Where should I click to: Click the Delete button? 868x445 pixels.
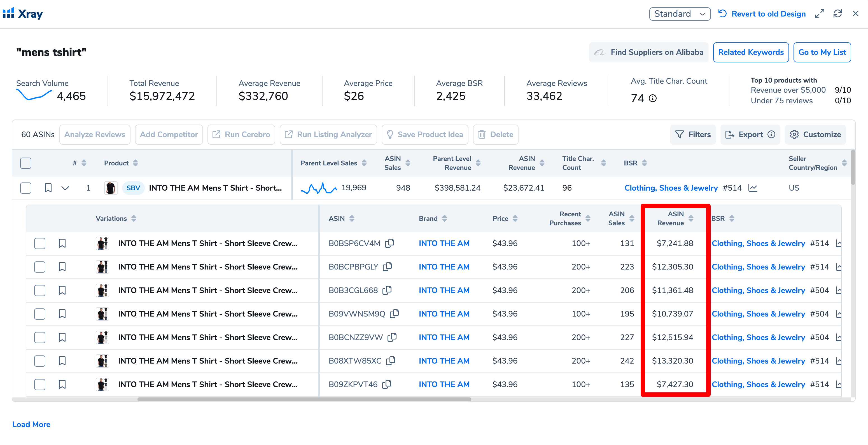coord(495,134)
